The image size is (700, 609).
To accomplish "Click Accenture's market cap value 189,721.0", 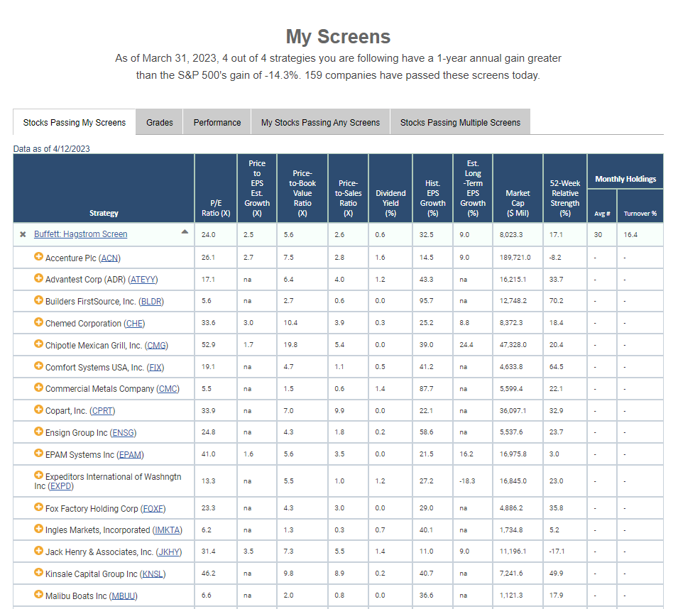I will pyautogui.click(x=515, y=258).
